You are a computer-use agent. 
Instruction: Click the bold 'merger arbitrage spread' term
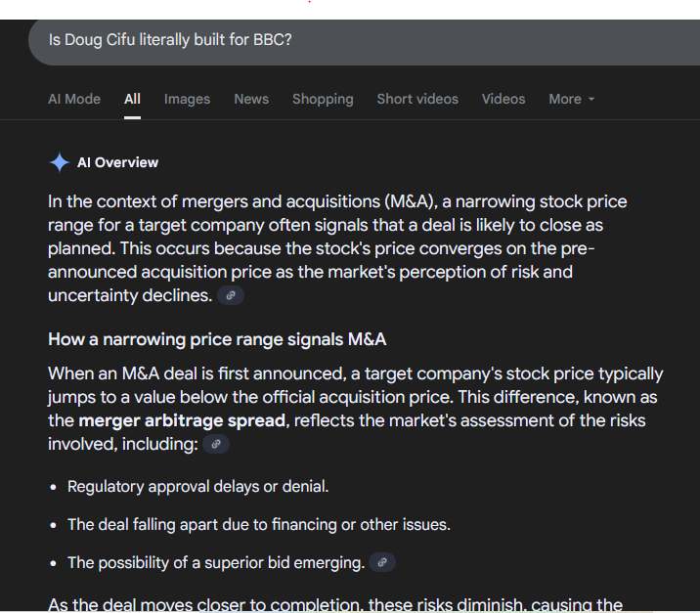182,420
